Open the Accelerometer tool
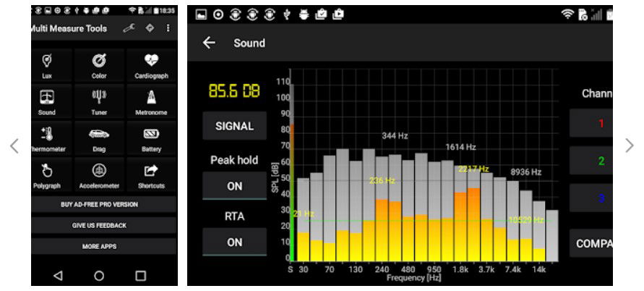 99,175
